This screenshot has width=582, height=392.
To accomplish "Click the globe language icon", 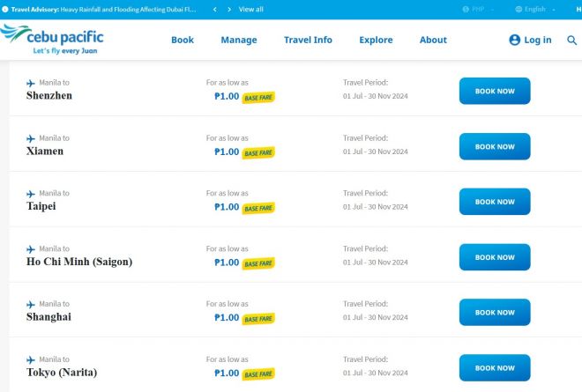I will (519, 10).
